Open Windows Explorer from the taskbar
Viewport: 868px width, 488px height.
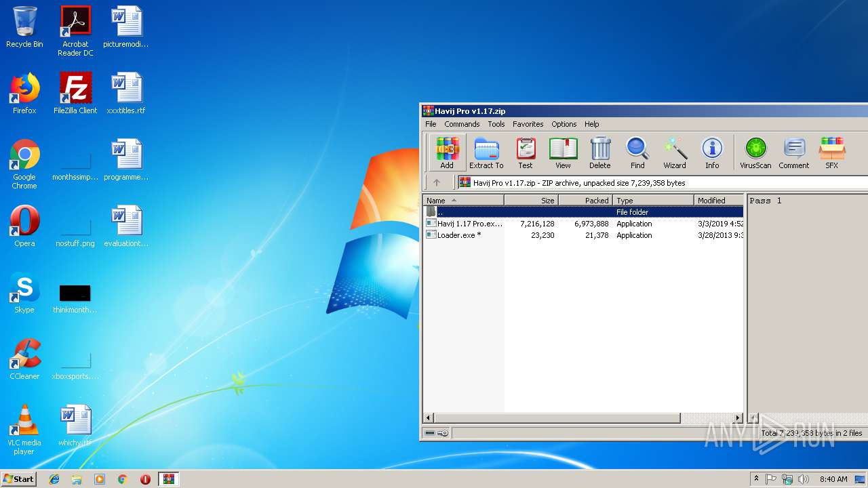tap(77, 479)
